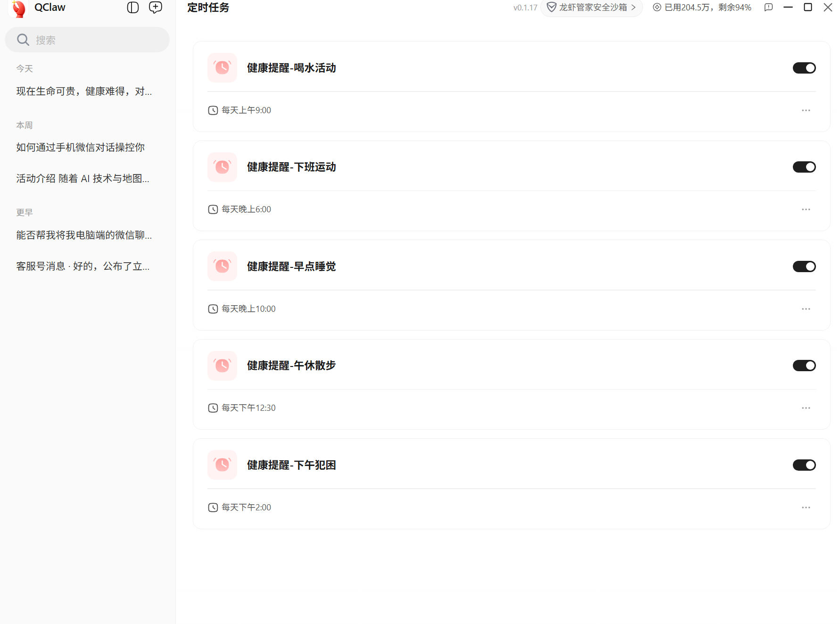Click the 每天晚上10:00 schedule text
Screen dimensions: 840x624
pyautogui.click(x=248, y=309)
